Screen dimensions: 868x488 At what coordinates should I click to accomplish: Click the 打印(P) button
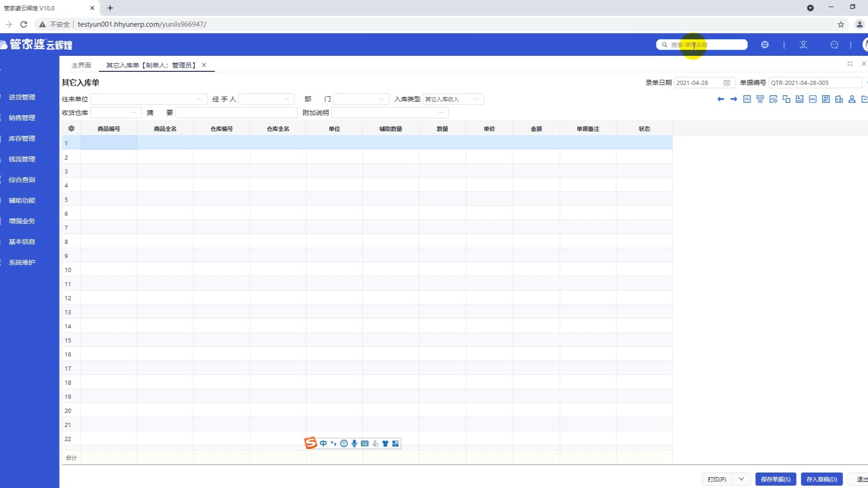coord(717,479)
